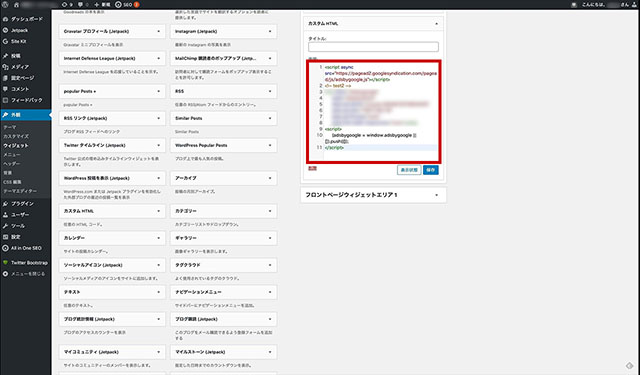Expand the available カスタム HTML widget in left list
This screenshot has height=375, width=640.
(x=159, y=211)
